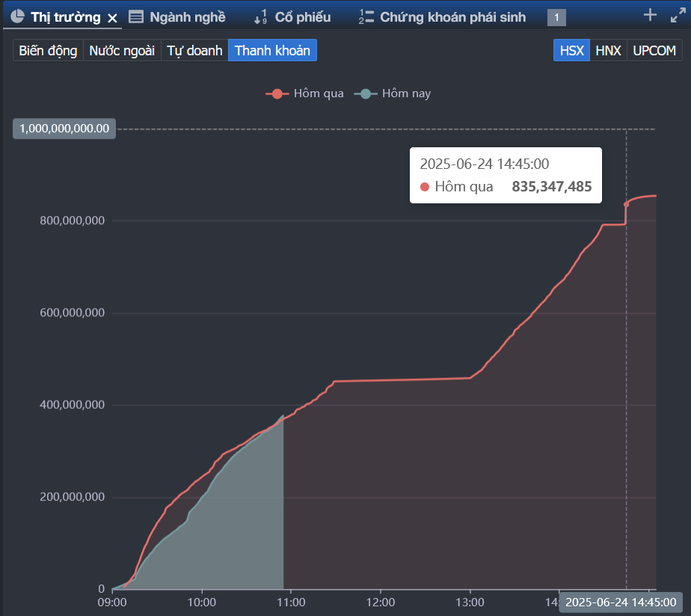Expand the panel to fullscreen
Screen dimensions: 691x616
click(677, 15)
